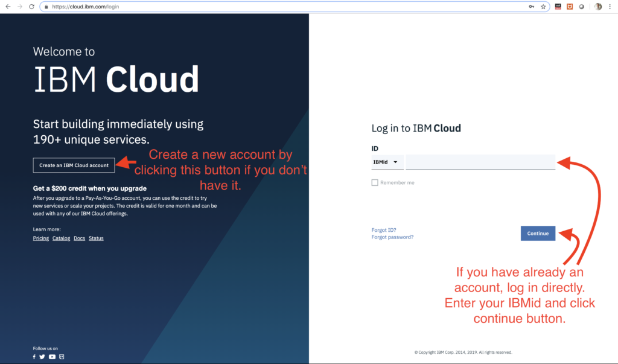
Task: Click the gray circular extension icon
Action: click(581, 7)
